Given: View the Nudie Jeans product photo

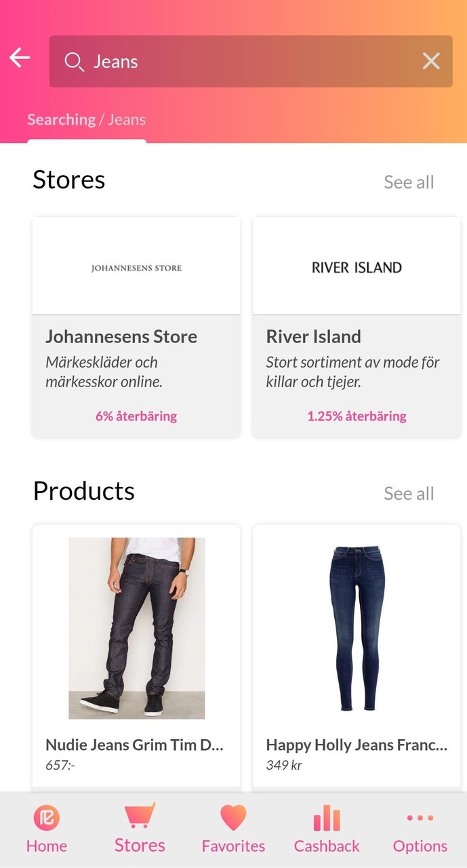Looking at the screenshot, I should point(136,628).
